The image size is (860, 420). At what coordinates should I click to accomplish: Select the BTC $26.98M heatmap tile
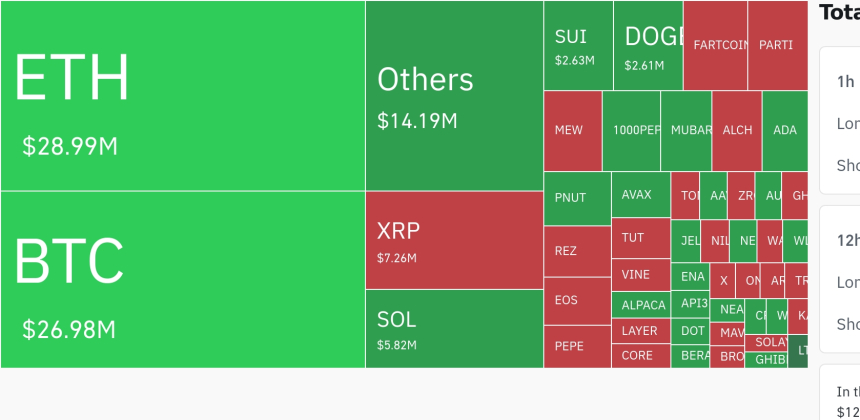coord(182,279)
